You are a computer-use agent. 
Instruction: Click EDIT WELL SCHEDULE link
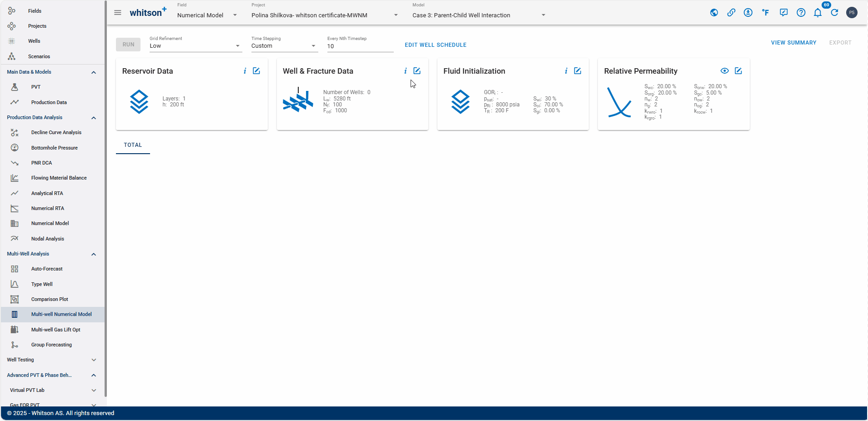tap(436, 45)
